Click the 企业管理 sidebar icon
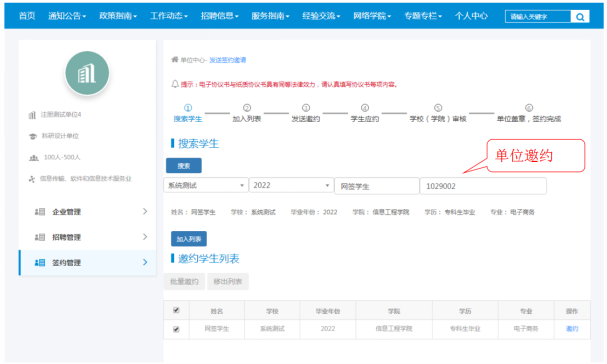 40,212
